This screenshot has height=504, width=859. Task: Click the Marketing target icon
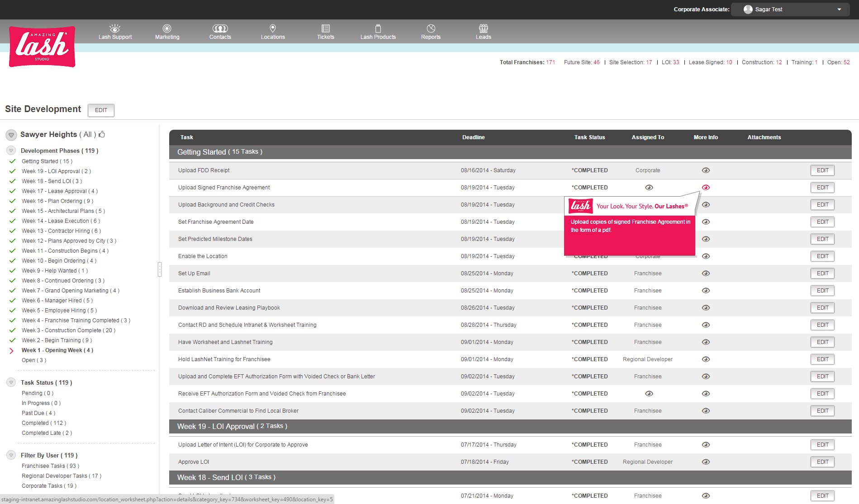(x=167, y=28)
